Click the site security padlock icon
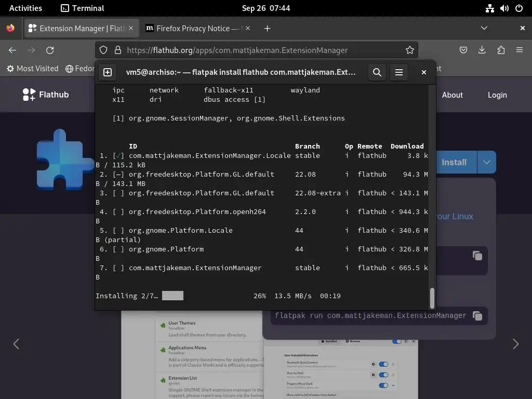This screenshot has height=399, width=532. (x=118, y=50)
